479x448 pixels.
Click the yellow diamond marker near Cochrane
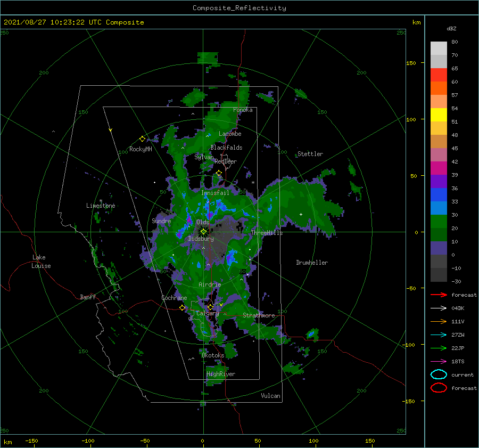[x=183, y=308]
